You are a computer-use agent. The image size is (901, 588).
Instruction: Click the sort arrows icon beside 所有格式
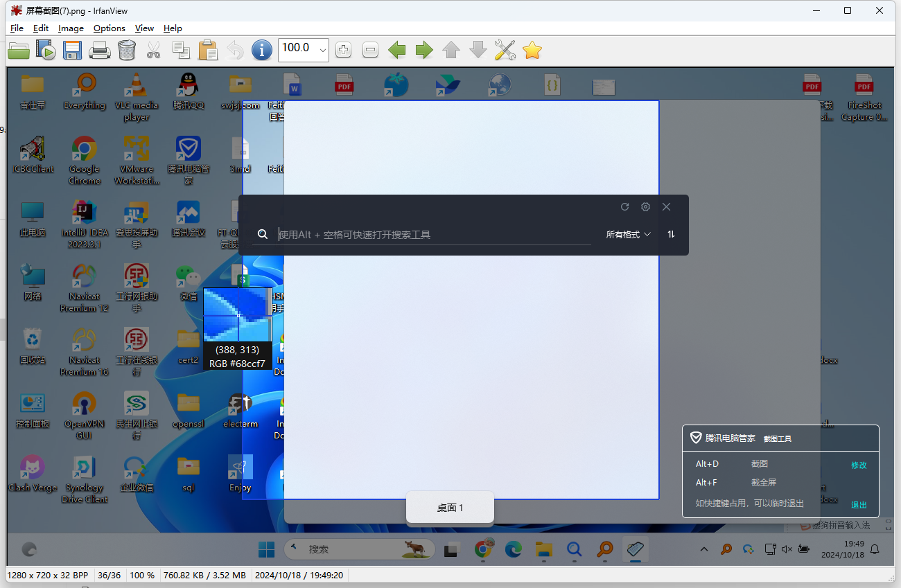click(671, 235)
